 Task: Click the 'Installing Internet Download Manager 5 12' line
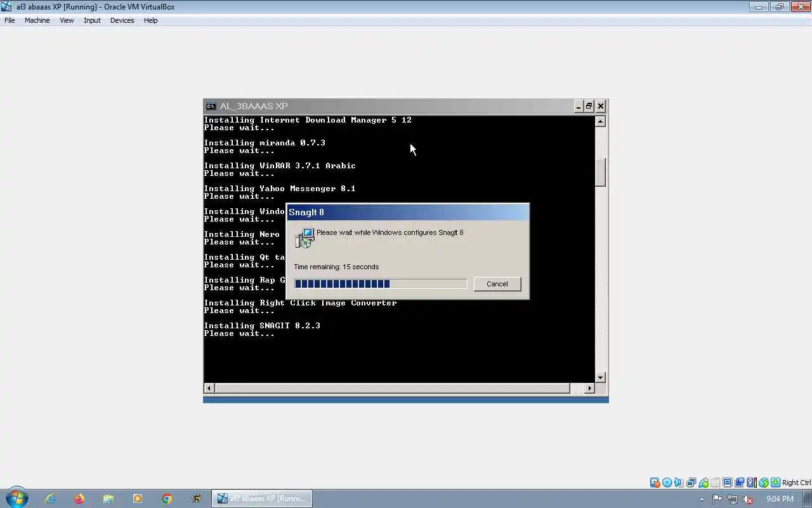tap(308, 120)
